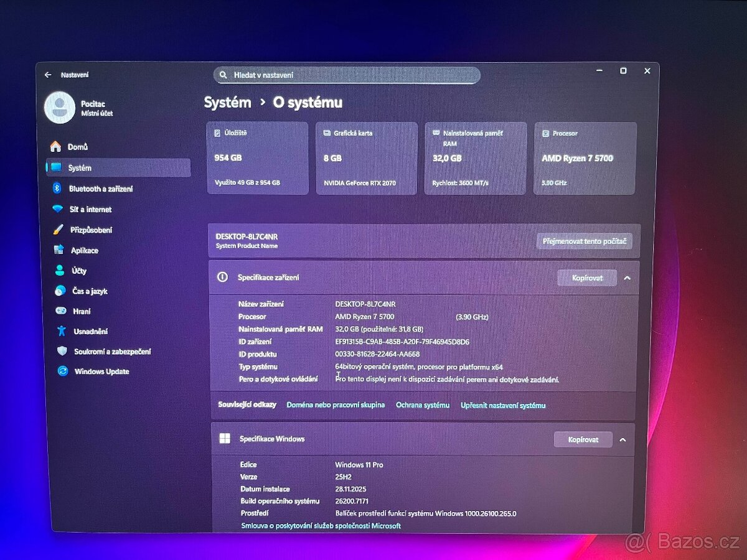Open the Úložiště storage card
This screenshot has height=560, width=747.
pos(257,157)
